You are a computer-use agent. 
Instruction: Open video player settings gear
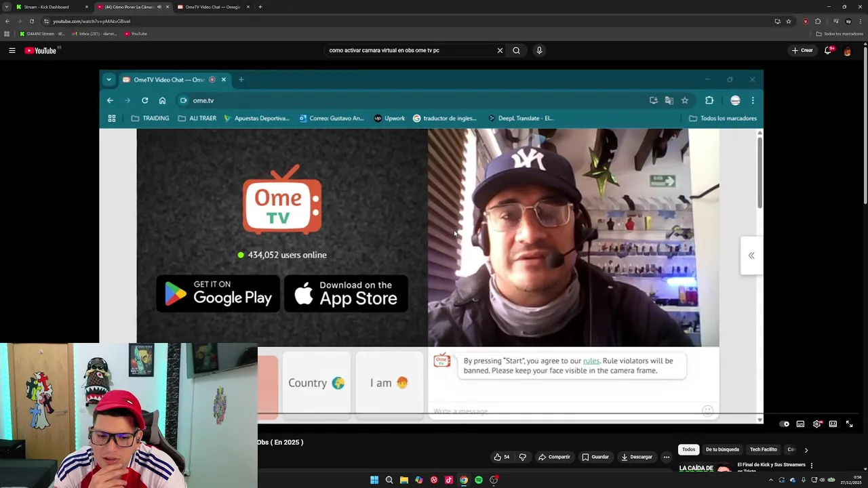817,424
